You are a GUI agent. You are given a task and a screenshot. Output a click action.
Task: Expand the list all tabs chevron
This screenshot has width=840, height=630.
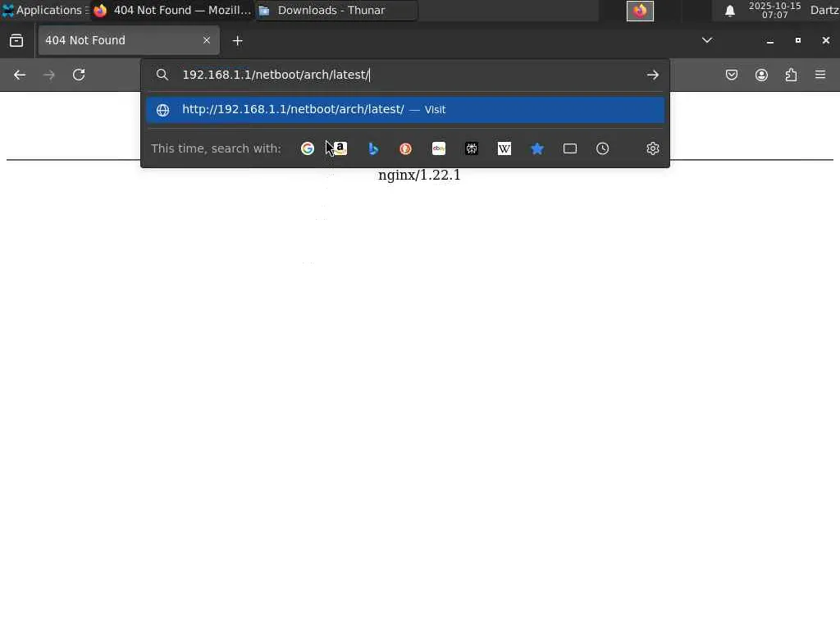[x=707, y=40]
